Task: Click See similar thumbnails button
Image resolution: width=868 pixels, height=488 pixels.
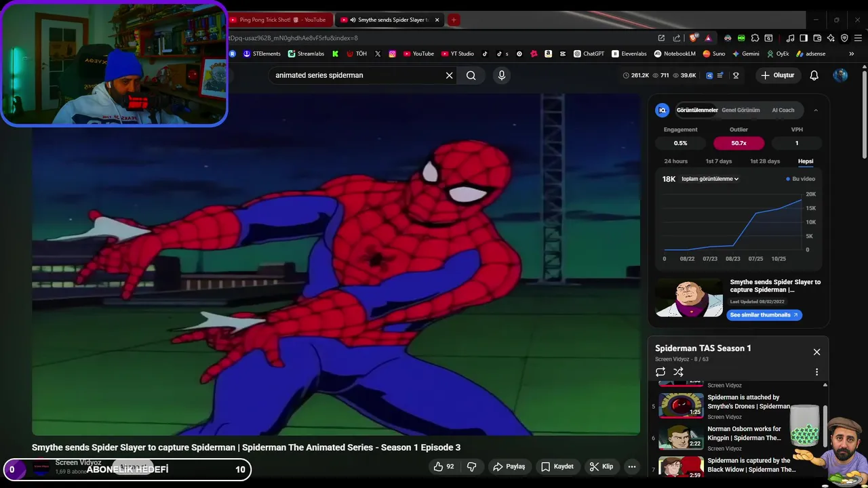Action: tap(764, 314)
